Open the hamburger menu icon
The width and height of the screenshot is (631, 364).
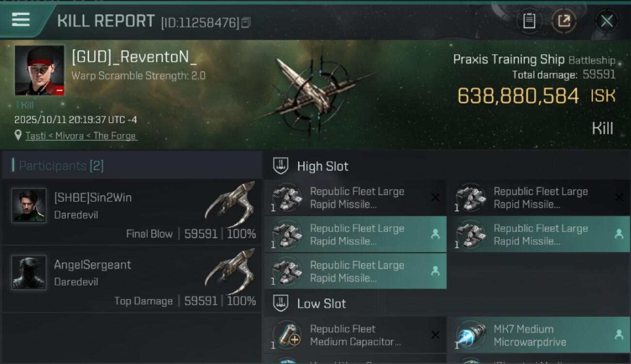click(x=21, y=19)
